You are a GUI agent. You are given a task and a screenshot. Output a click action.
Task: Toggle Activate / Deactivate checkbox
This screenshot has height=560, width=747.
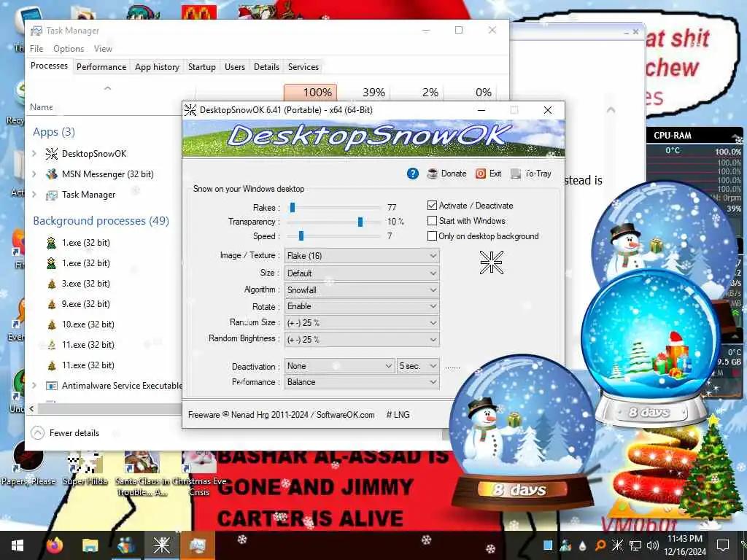coord(432,205)
